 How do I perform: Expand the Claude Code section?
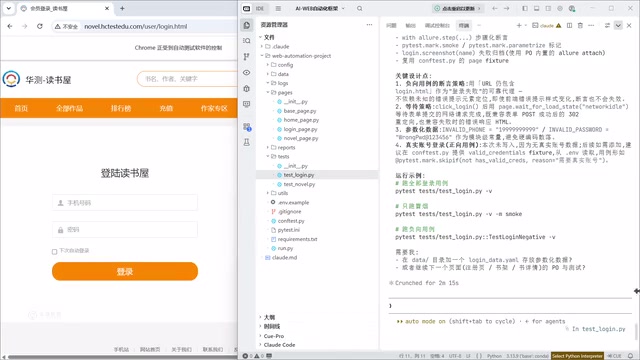[279, 345]
